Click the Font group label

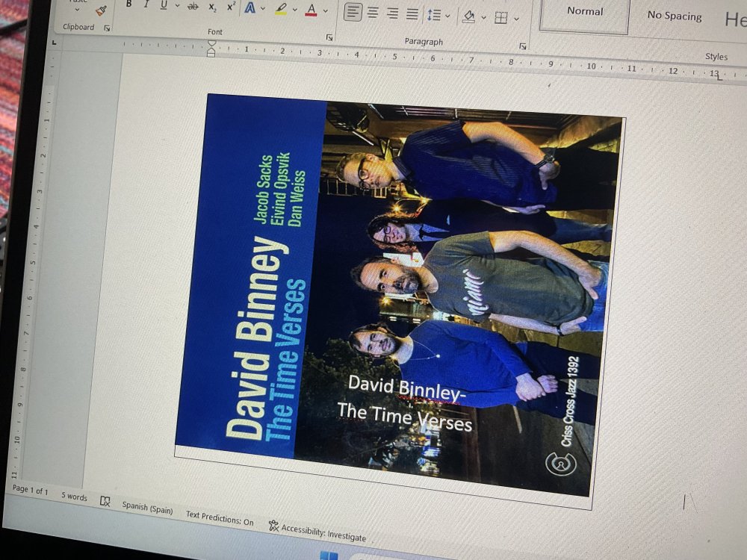click(215, 32)
